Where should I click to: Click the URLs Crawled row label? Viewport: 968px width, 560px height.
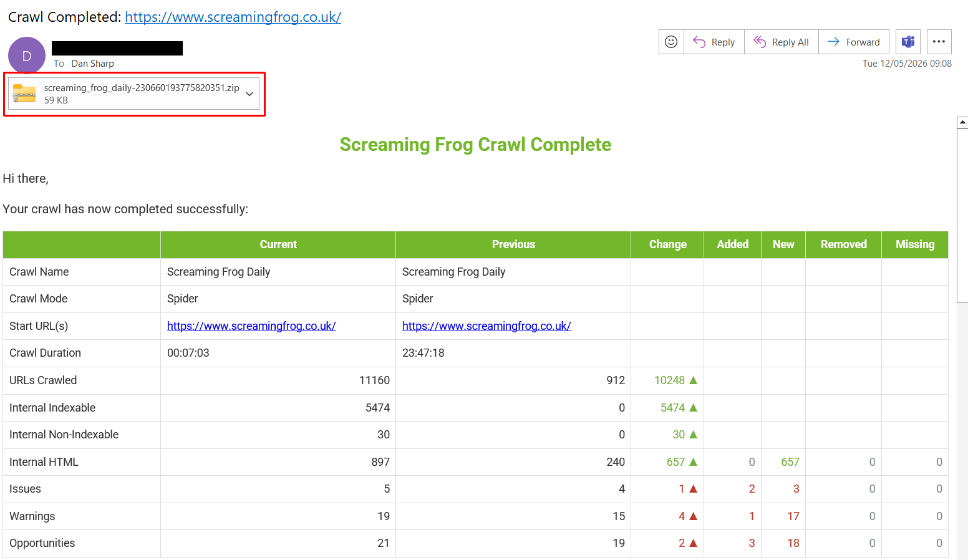click(43, 380)
